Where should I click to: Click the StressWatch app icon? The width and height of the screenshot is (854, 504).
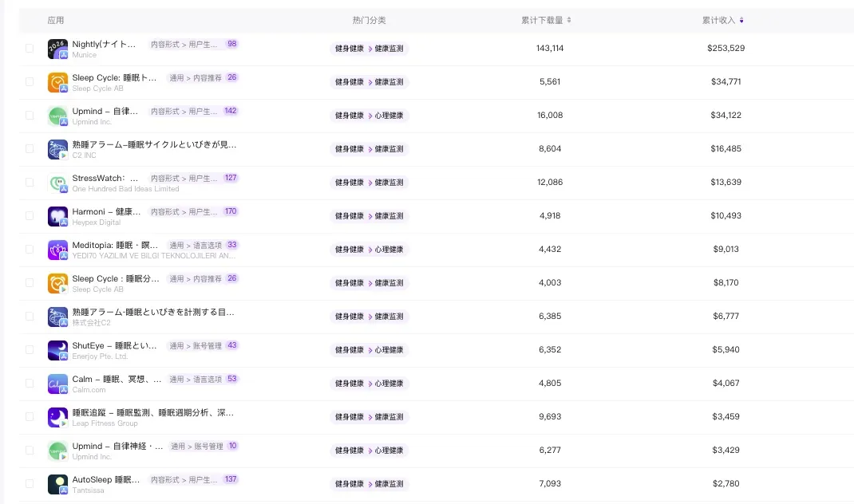click(57, 183)
